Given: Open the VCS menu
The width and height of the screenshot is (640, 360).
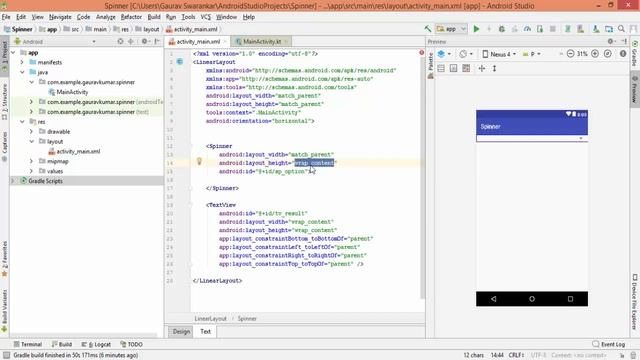Looking at the screenshot, I should coord(205,17).
